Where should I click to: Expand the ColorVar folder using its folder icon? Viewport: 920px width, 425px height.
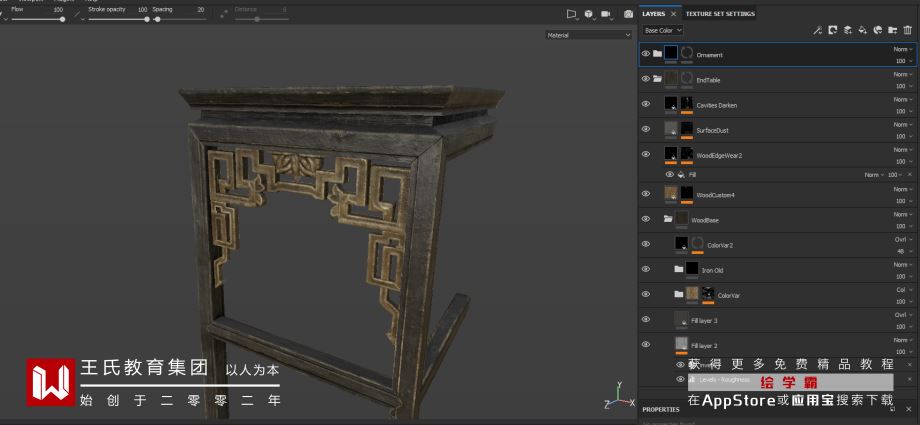point(679,295)
